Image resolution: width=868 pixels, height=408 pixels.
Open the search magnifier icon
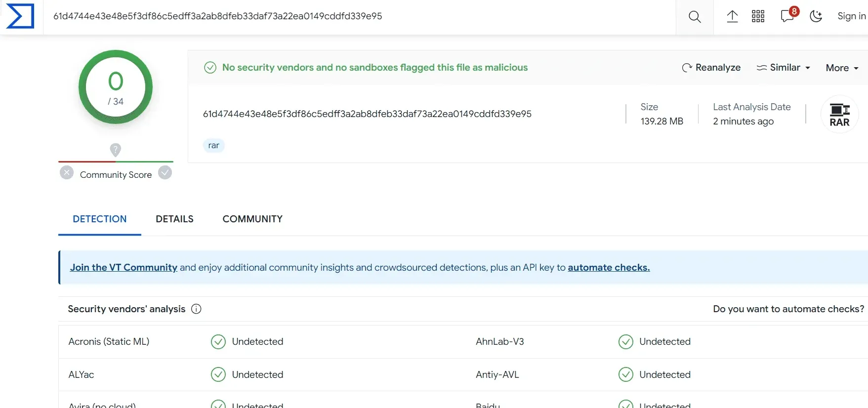pyautogui.click(x=695, y=17)
